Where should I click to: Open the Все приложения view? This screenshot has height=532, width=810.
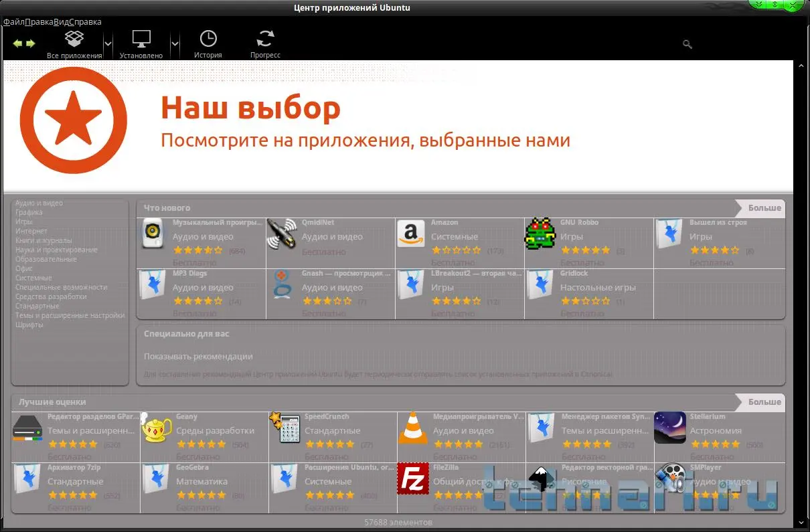[74, 44]
